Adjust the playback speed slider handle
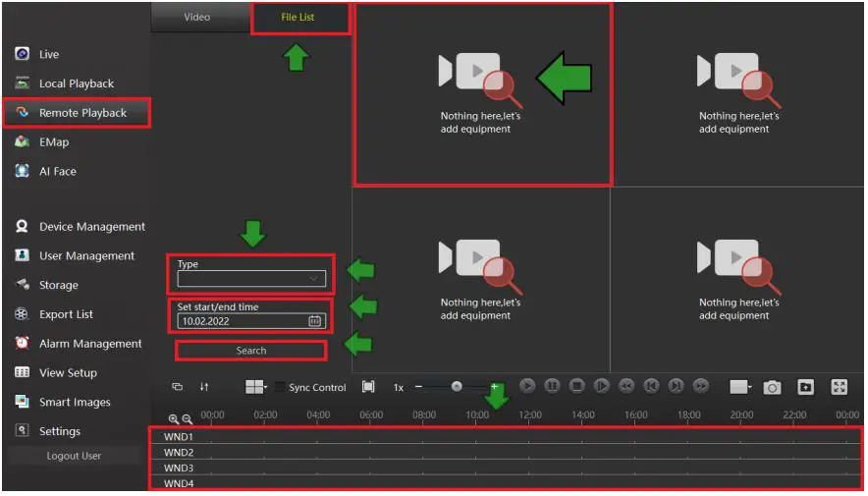 click(457, 387)
